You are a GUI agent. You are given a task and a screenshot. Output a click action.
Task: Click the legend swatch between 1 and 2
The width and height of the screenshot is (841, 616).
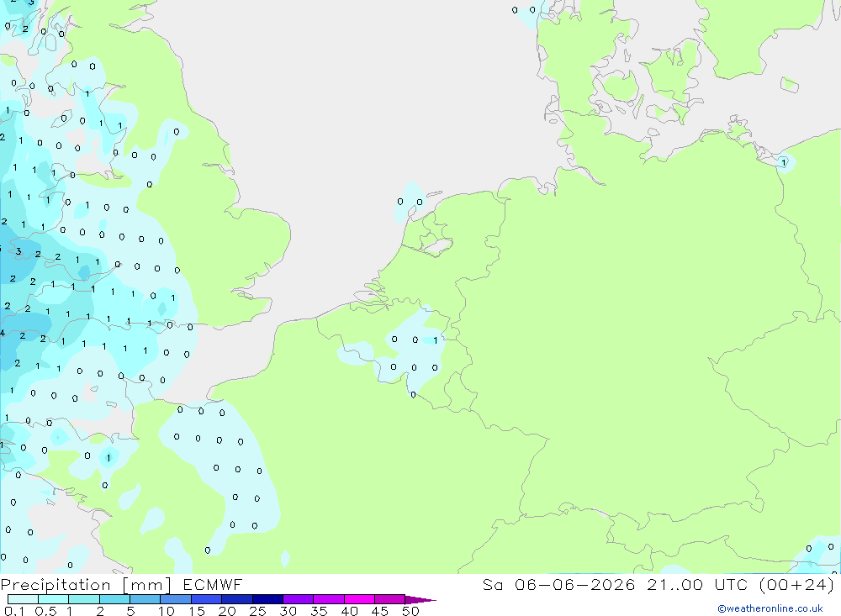coord(83,599)
